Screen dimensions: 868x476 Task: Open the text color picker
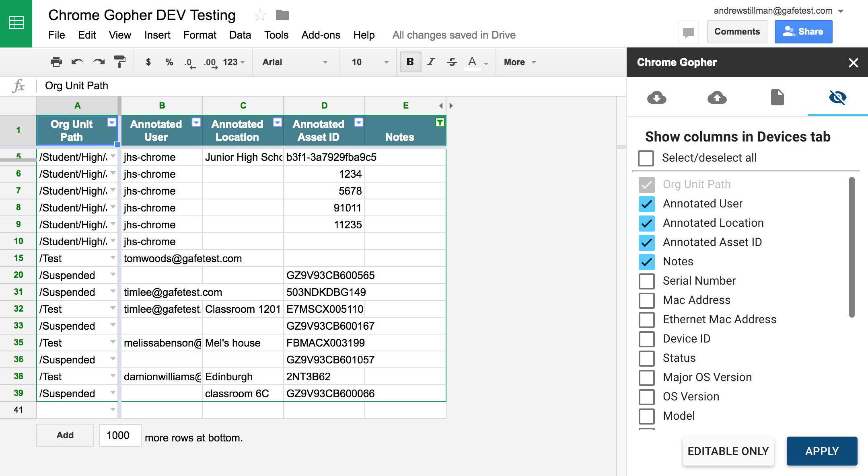point(473,62)
